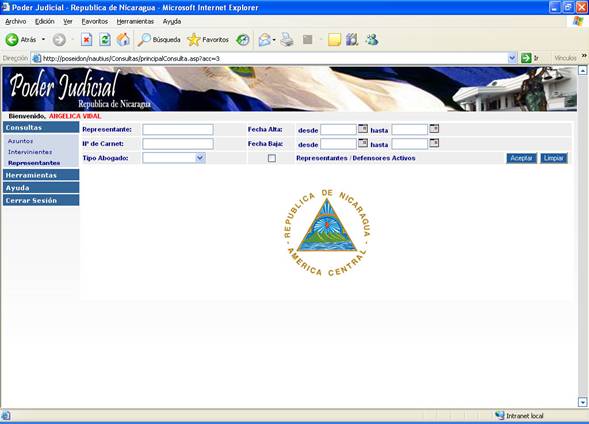Open the Herramientas menu in menu bar
Image resolution: width=589 pixels, height=424 pixels.
pos(135,21)
